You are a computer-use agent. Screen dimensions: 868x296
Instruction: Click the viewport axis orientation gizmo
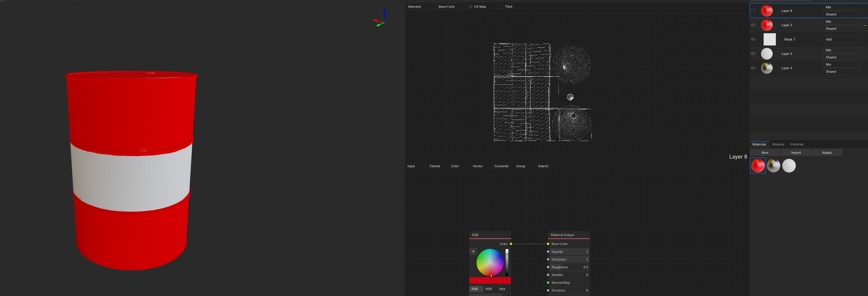coord(380,18)
